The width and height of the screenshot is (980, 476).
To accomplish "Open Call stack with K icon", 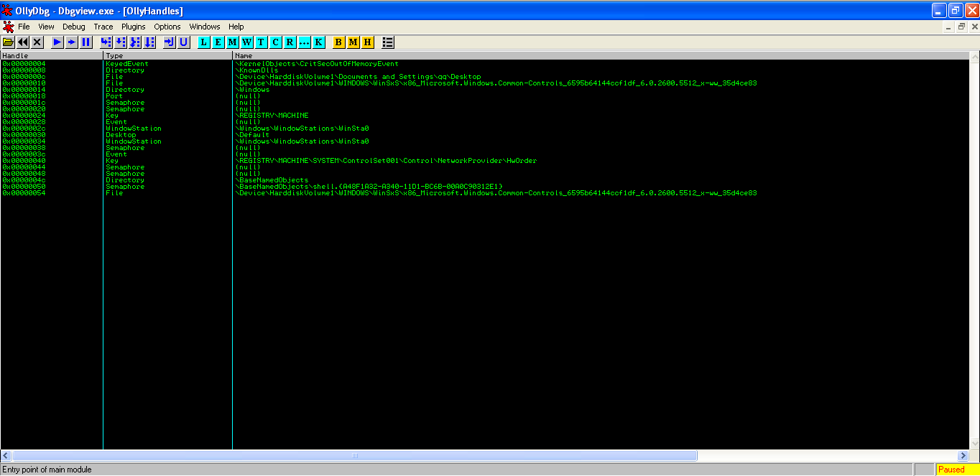I will click(x=319, y=42).
